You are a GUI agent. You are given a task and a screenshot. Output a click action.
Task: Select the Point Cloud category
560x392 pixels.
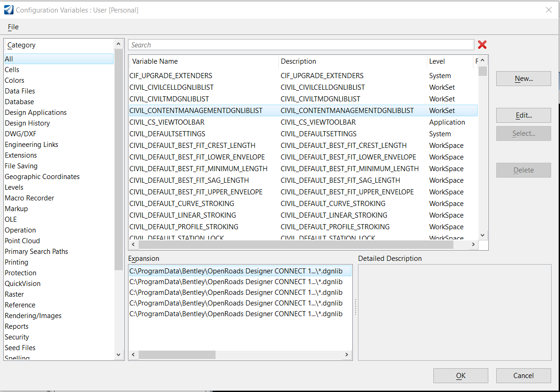point(59,241)
